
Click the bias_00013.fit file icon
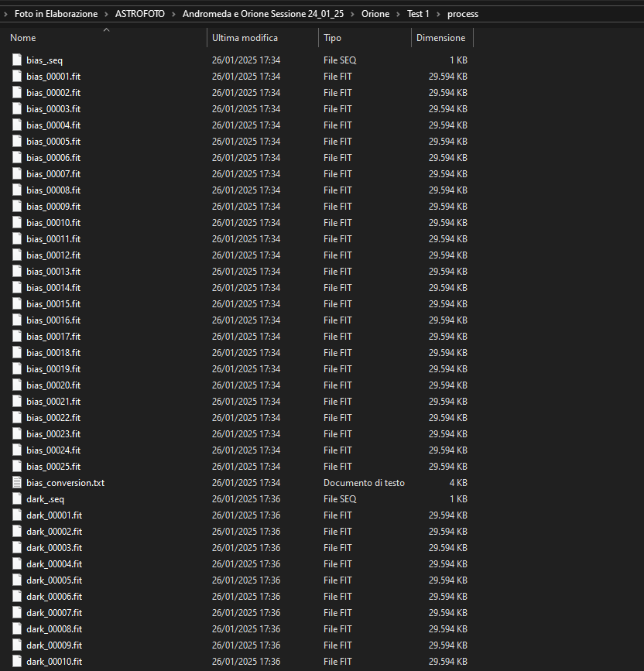17,271
